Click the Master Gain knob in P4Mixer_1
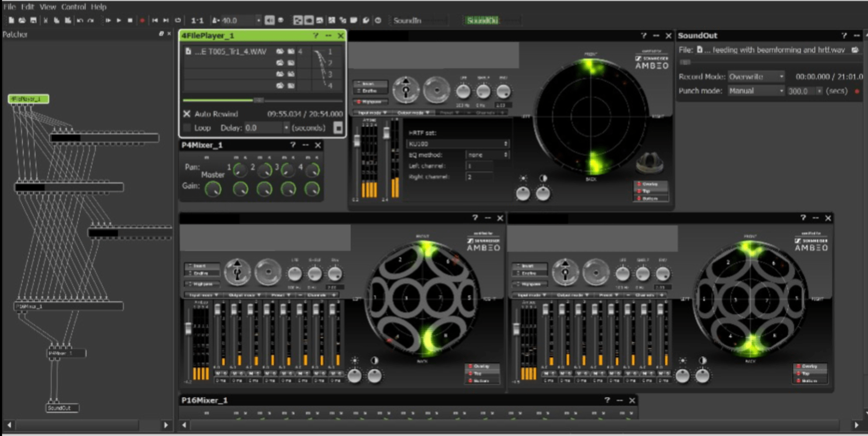The width and height of the screenshot is (868, 436). click(x=213, y=189)
